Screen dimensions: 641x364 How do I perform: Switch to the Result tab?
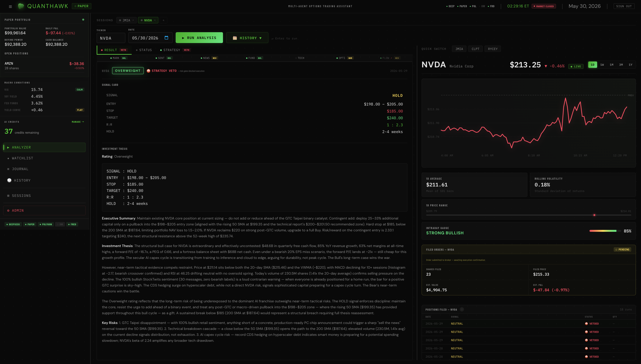114,50
